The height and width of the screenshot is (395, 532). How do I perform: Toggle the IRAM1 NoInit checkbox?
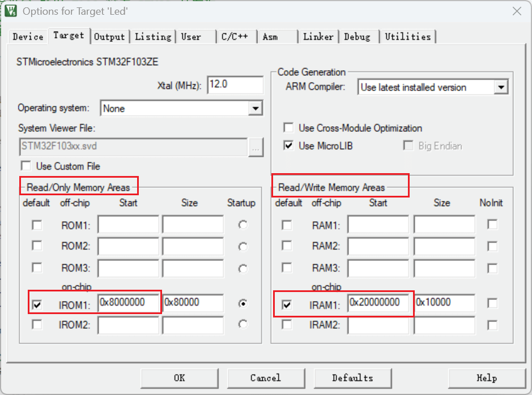pos(492,303)
